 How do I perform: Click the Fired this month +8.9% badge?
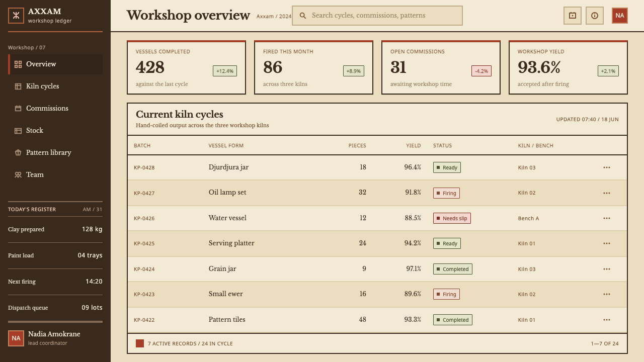[354, 71]
